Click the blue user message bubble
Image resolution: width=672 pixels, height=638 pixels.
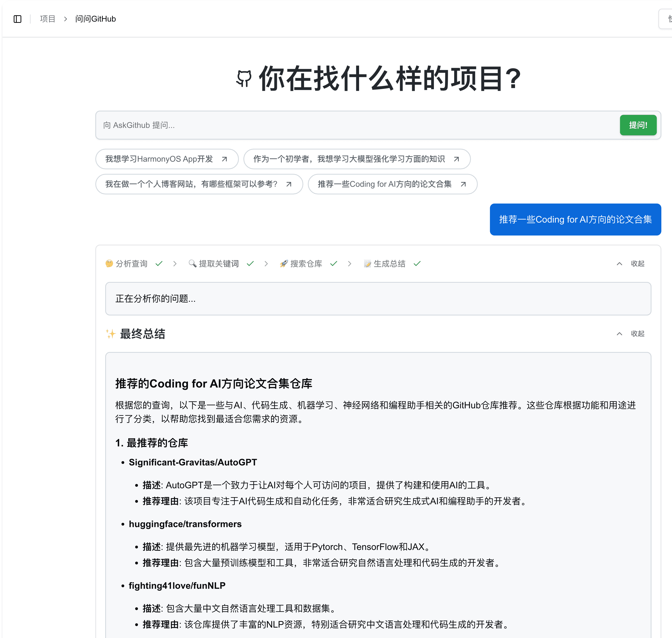(x=575, y=219)
